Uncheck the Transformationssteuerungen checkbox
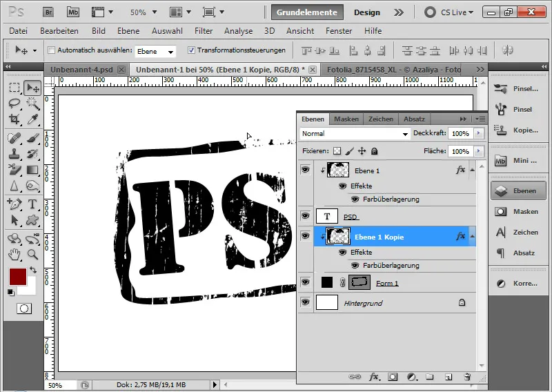552x392 pixels. [x=191, y=50]
